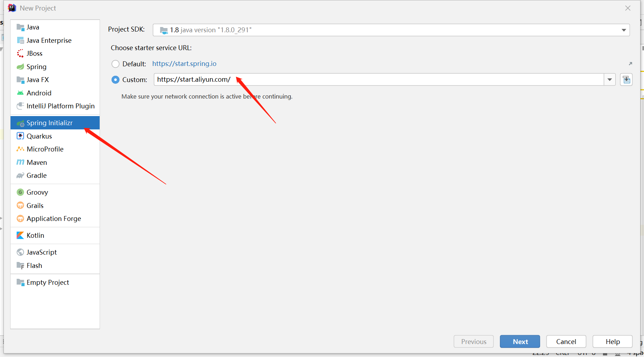Select Kotlin project type
644x357 pixels.
[x=55, y=235]
